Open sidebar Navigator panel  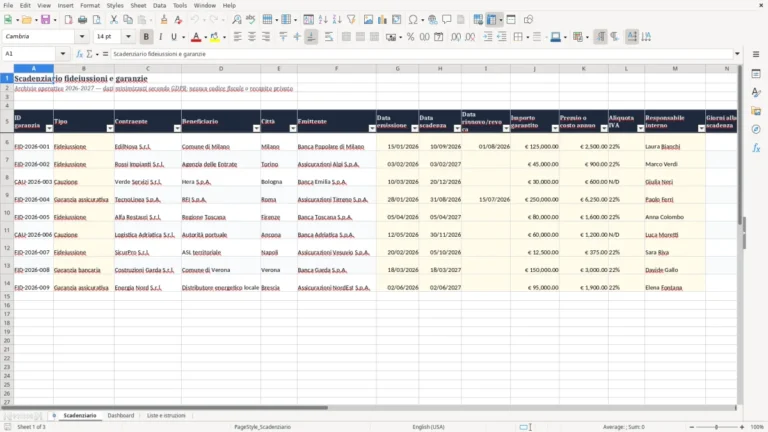click(x=756, y=129)
